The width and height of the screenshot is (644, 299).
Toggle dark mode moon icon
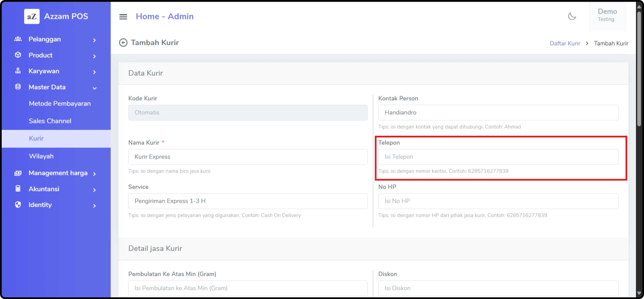(572, 16)
